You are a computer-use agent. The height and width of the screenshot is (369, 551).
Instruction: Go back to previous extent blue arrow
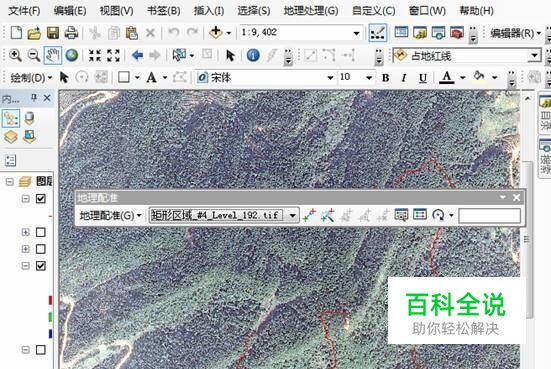click(x=137, y=55)
